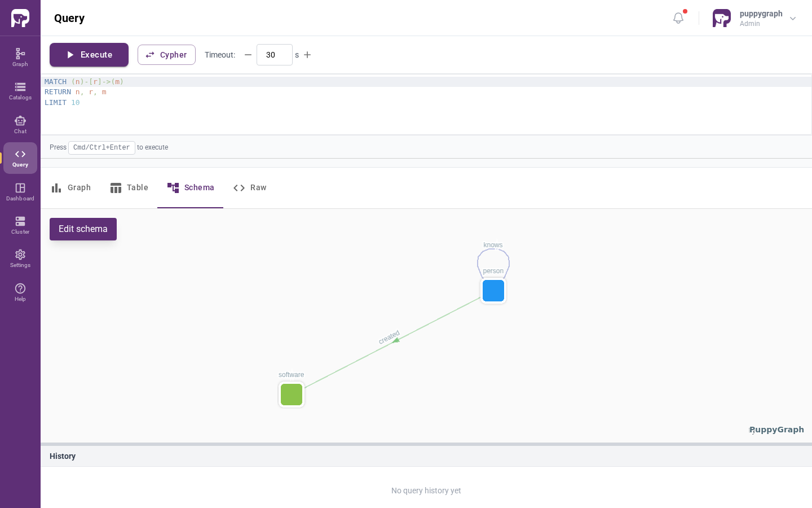Switch to the Graph results tab
812x508 pixels.
[70, 188]
